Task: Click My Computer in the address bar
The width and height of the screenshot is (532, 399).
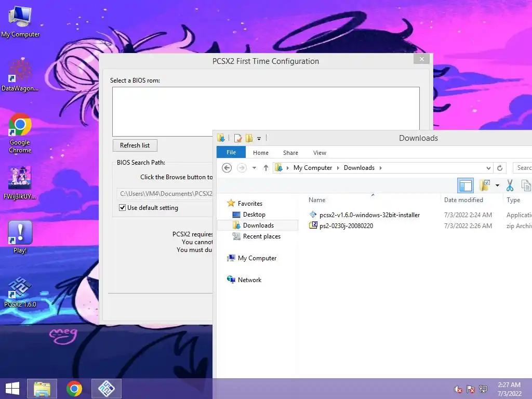Action: [x=312, y=168]
